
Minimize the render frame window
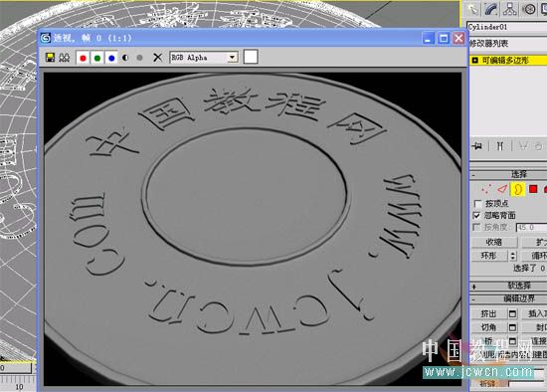point(428,38)
